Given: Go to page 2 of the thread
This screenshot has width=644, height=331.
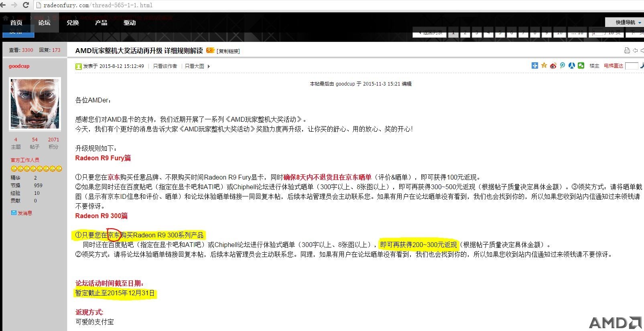Looking at the screenshot, I should (465, 33).
